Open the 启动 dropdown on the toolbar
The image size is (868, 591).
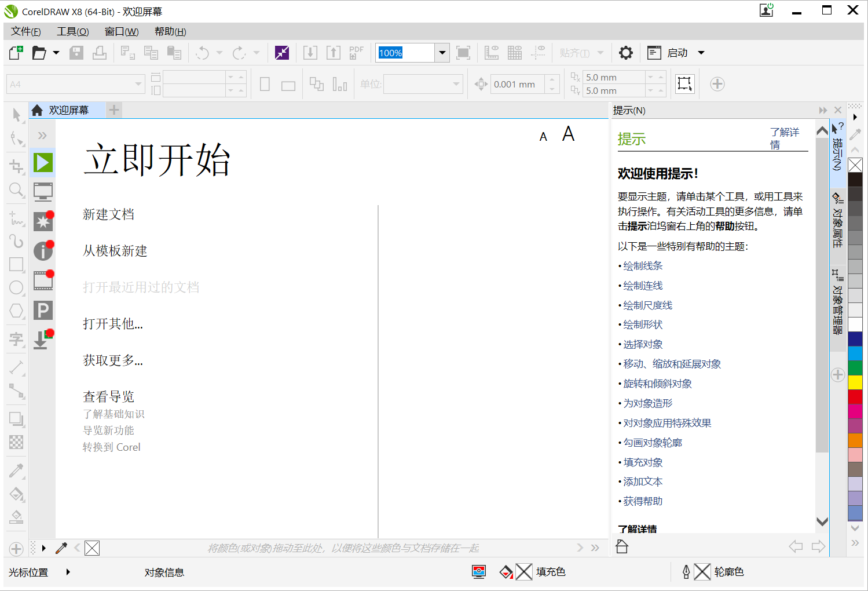[x=701, y=53]
